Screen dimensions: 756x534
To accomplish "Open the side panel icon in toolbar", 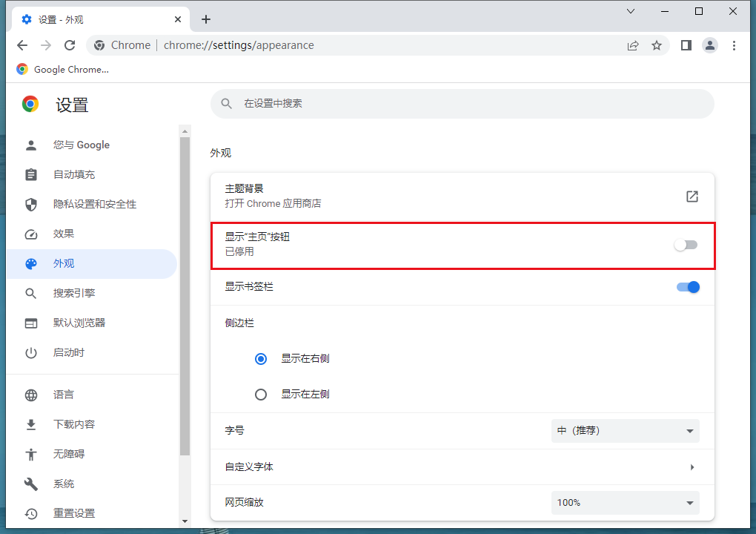I will tap(686, 45).
